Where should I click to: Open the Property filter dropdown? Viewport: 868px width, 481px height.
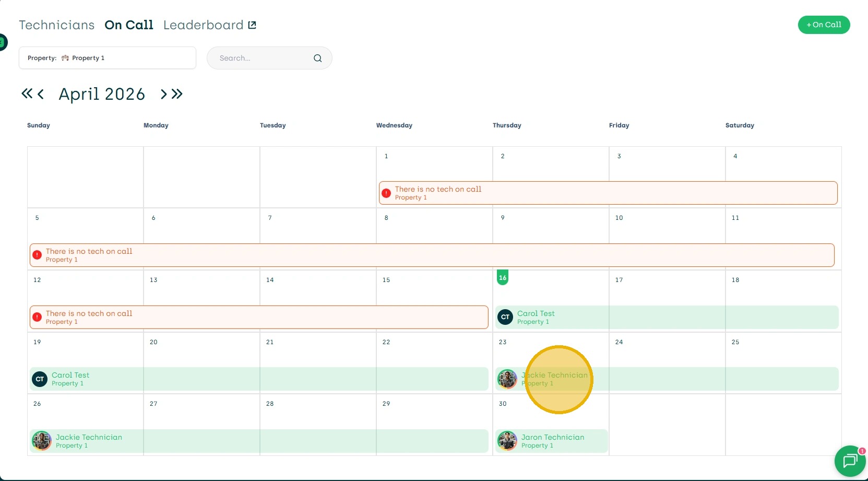pyautogui.click(x=107, y=58)
